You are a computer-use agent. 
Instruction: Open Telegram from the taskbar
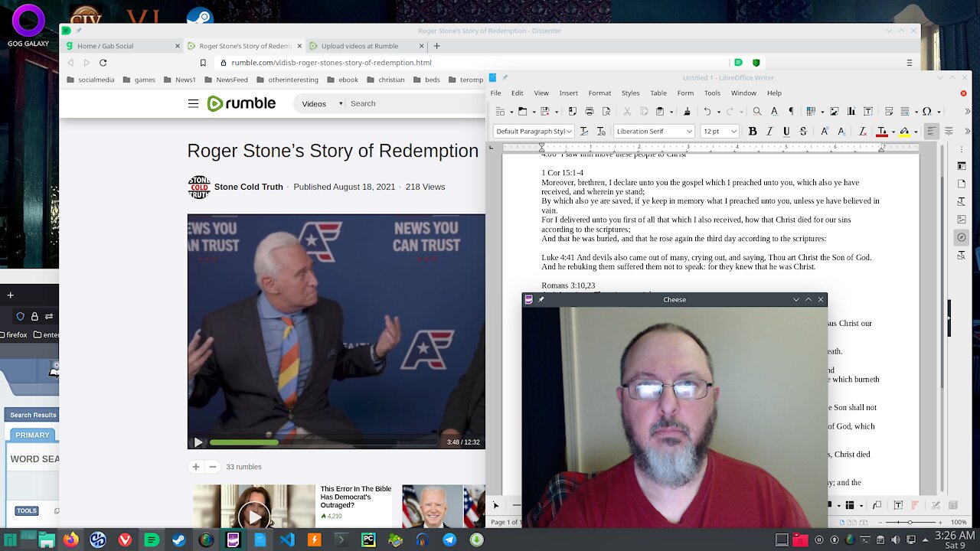(449, 540)
